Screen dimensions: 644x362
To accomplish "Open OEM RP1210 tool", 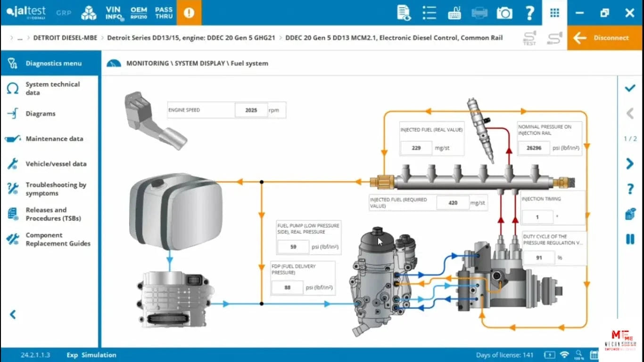I will pyautogui.click(x=139, y=13).
